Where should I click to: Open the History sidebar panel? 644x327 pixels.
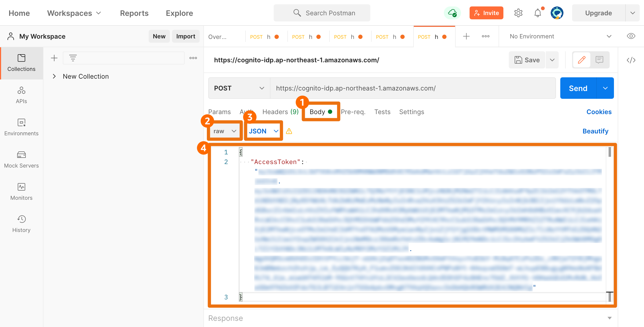click(21, 224)
